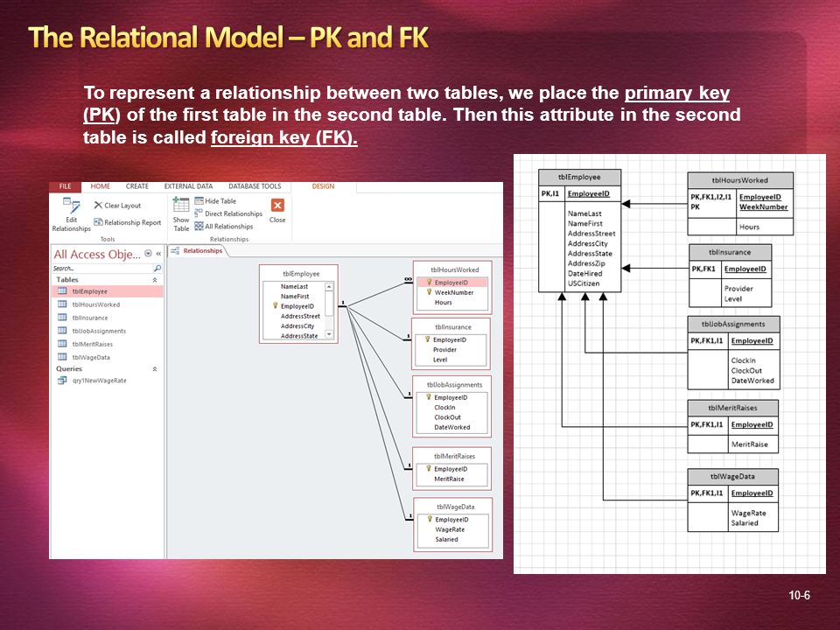Select tblJobAssignments in the navigation pane

tap(107, 331)
